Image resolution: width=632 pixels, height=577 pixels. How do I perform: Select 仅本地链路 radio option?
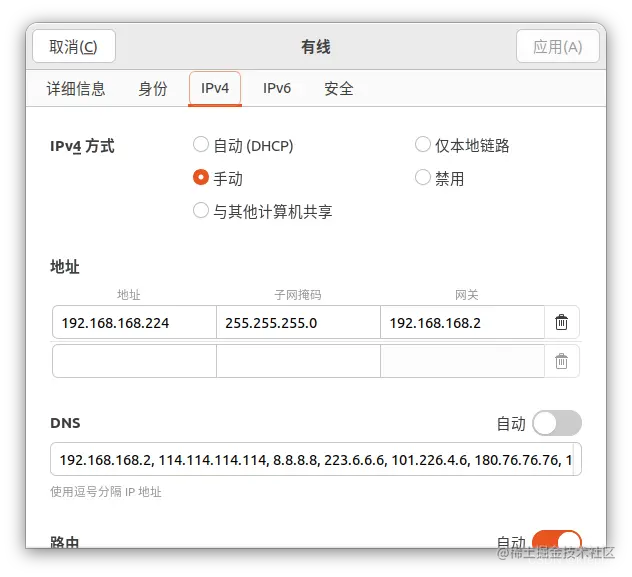click(462, 145)
